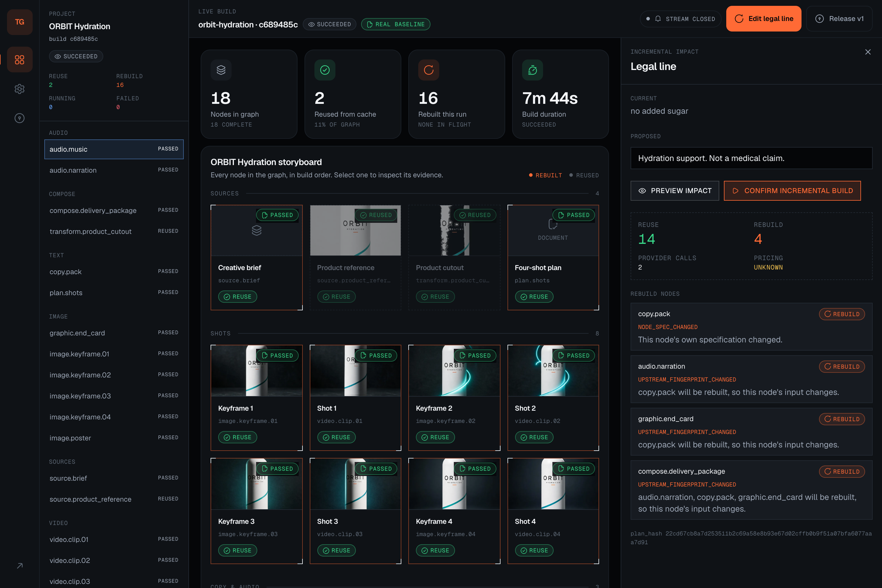882x588 pixels.
Task: Select image.keyframe.02 in the node list
Action: (114, 375)
